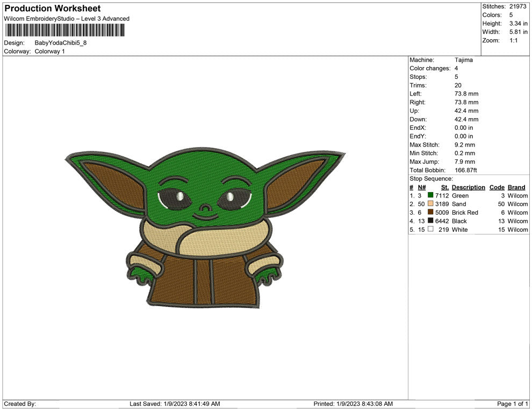The width and height of the screenshot is (532, 409).
Task: Select the design name BabyYodaChibi5_8
Action: click(x=61, y=43)
